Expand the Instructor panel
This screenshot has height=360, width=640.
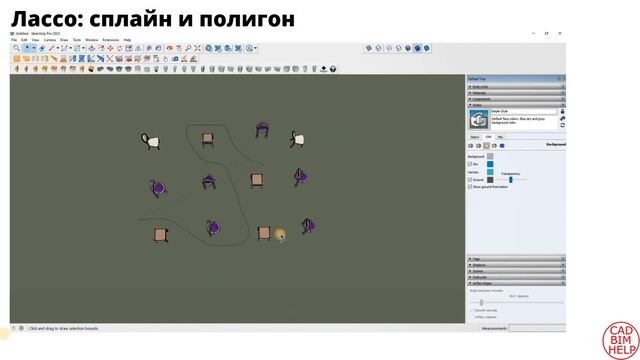click(516, 277)
